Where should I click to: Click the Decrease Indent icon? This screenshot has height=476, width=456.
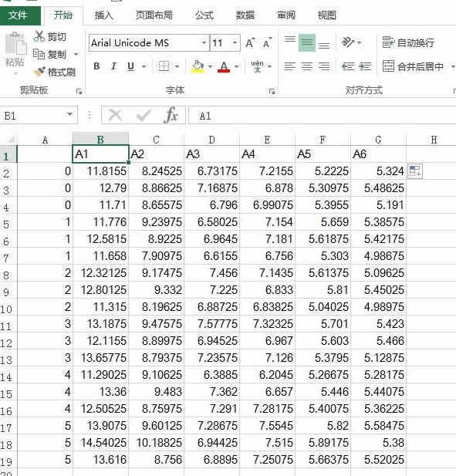point(348,66)
